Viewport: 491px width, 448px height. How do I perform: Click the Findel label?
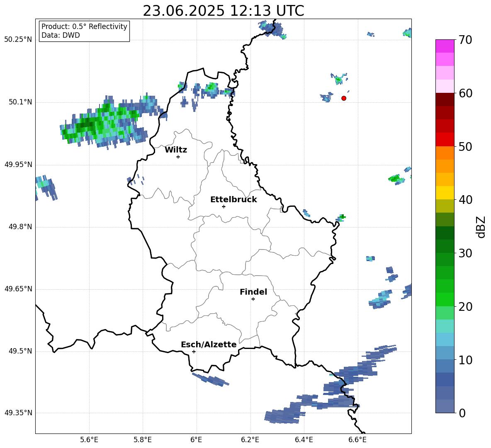(253, 292)
